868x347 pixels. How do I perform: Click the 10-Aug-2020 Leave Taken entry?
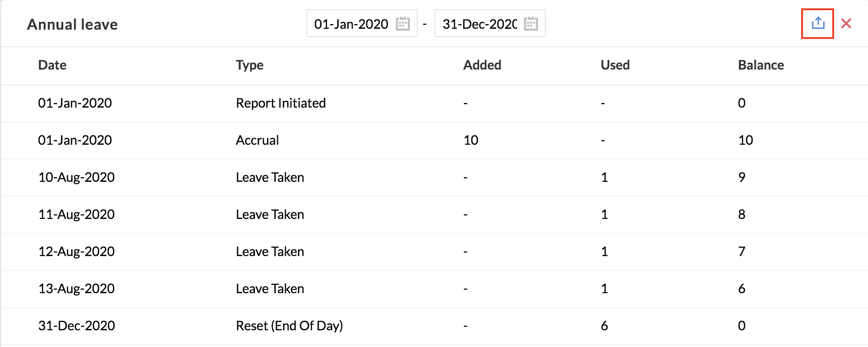tap(270, 177)
